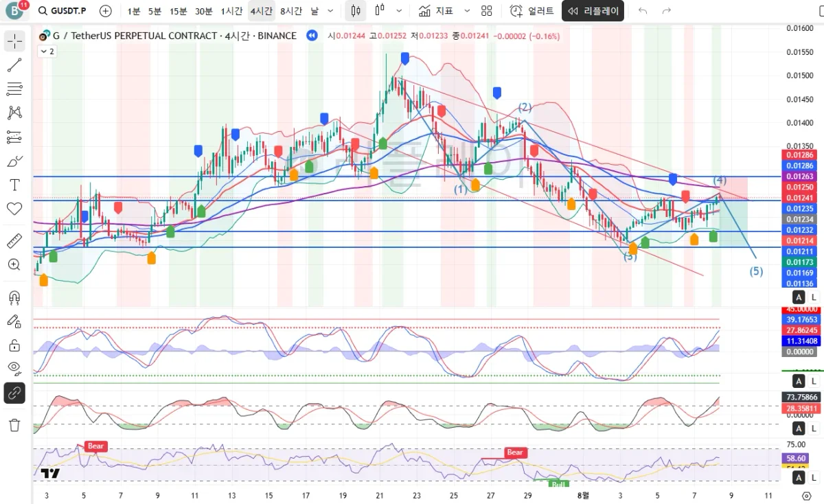Click the 리플레이 replay button
The image size is (824, 504).
tap(593, 11)
